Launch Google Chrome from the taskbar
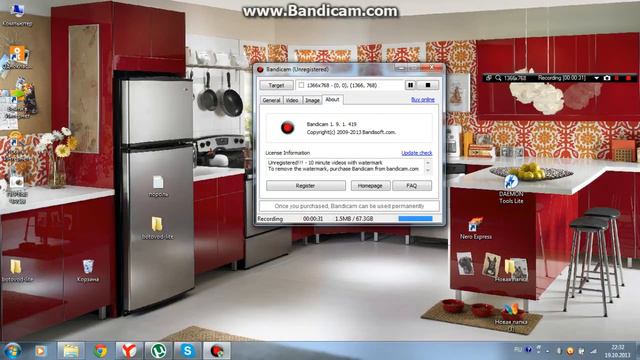This screenshot has height=360, width=640. coord(100,351)
